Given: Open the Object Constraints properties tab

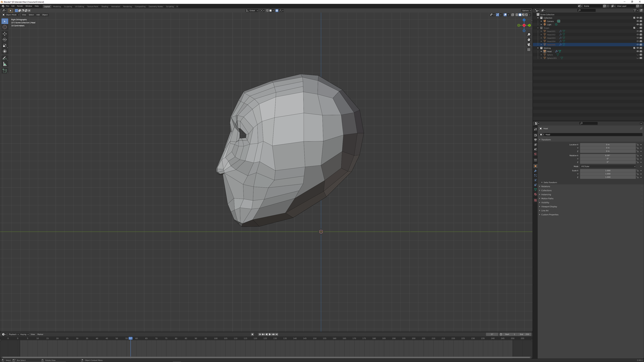Looking at the screenshot, I should click(535, 185).
